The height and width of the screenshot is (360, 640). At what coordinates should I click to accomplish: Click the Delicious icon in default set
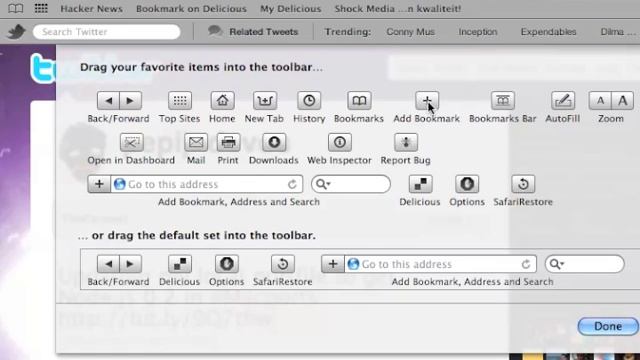pyautogui.click(x=180, y=264)
